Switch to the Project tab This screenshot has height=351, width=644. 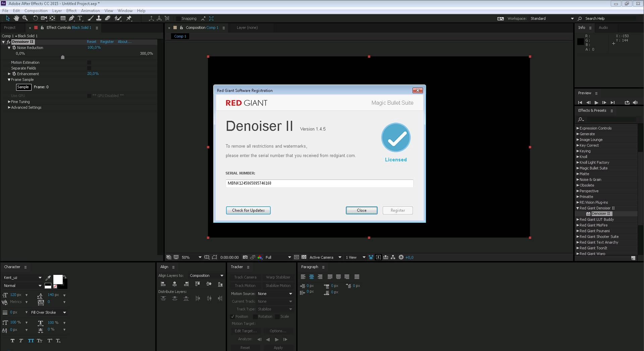point(10,28)
